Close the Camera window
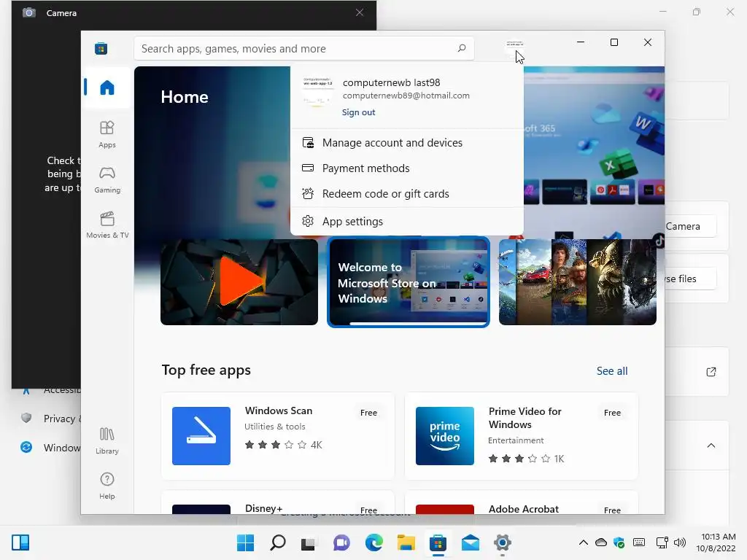The image size is (747, 560). (360, 12)
